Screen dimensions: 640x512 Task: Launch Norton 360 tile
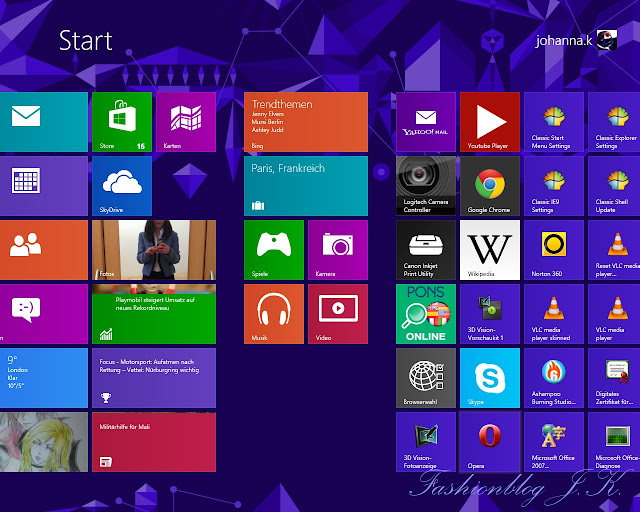(x=554, y=250)
